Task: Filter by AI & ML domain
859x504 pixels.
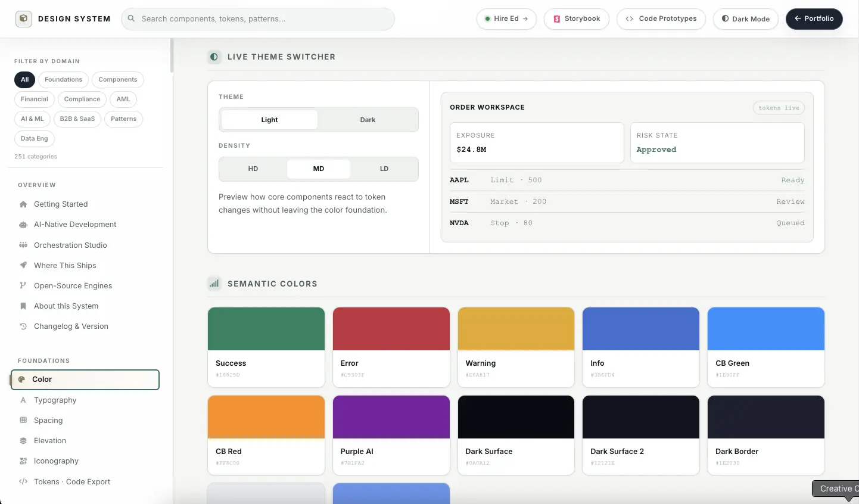Action: click(32, 119)
